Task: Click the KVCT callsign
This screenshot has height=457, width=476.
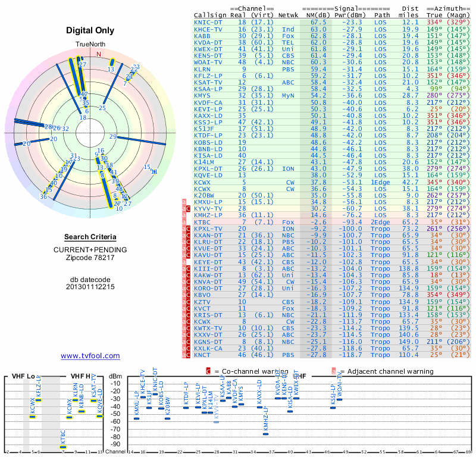Action: click(x=202, y=308)
